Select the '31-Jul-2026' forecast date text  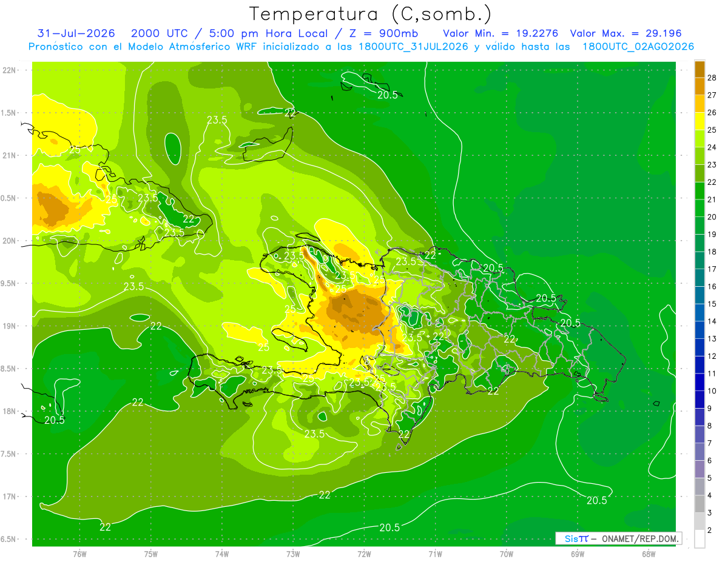(76, 33)
